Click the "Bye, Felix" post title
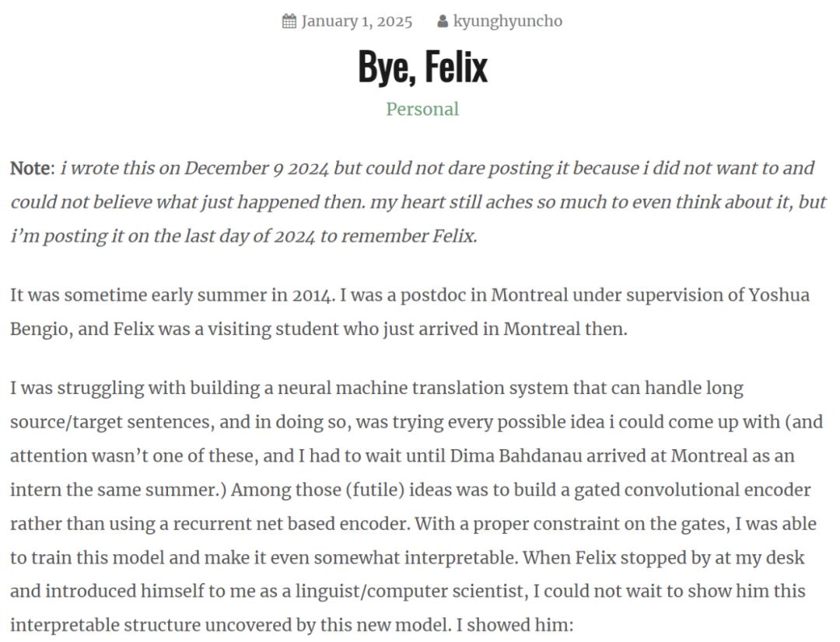Viewport: 840px width, 642px height. [422, 67]
